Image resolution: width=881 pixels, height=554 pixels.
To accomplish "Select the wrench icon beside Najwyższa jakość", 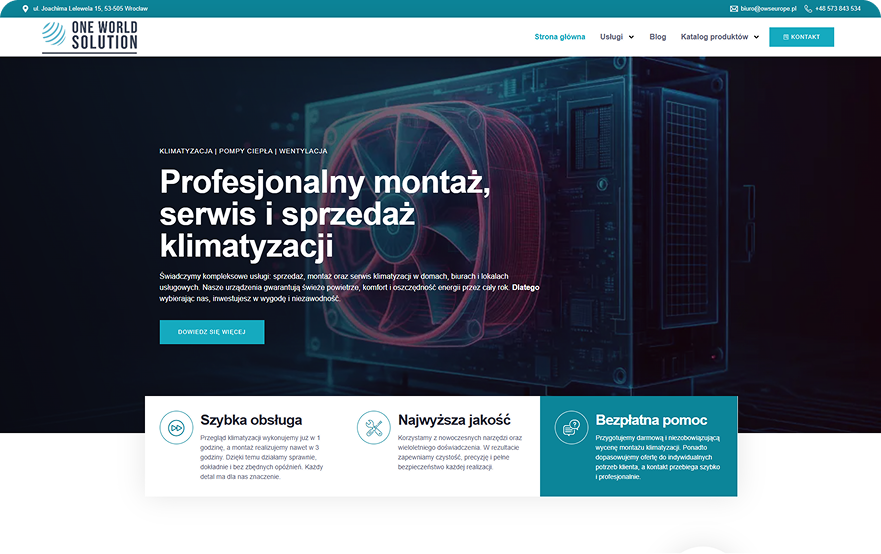I will pos(374,427).
